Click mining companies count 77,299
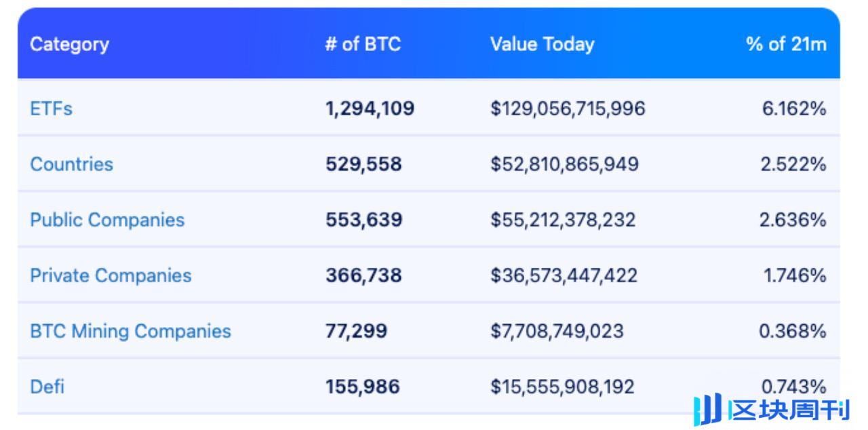Viewport: 868px width, 430px height. coord(356,331)
